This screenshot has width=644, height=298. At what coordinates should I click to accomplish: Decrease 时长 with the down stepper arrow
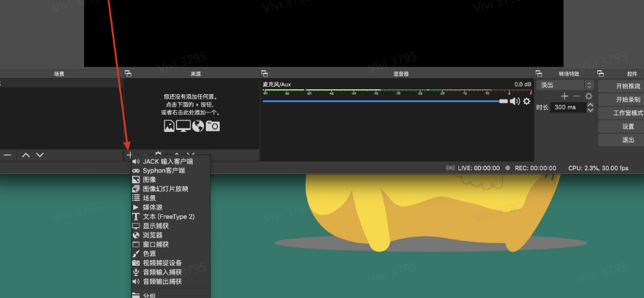(x=590, y=110)
